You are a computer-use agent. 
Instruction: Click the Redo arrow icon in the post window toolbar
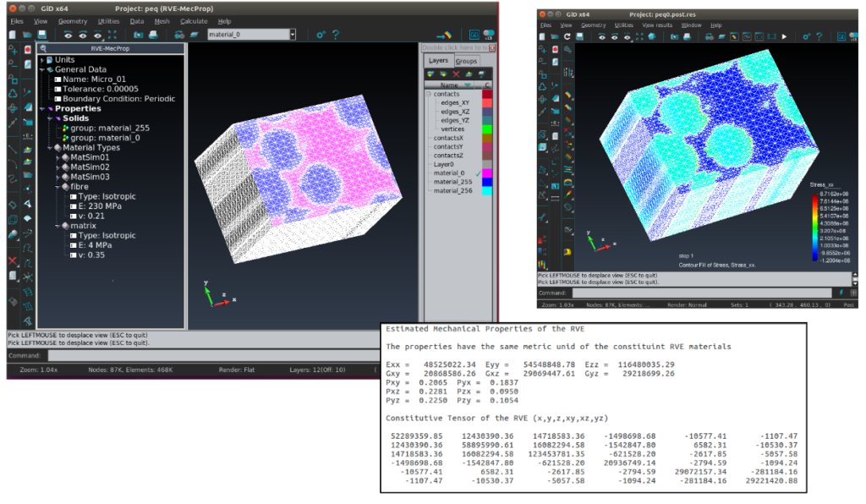click(x=567, y=37)
